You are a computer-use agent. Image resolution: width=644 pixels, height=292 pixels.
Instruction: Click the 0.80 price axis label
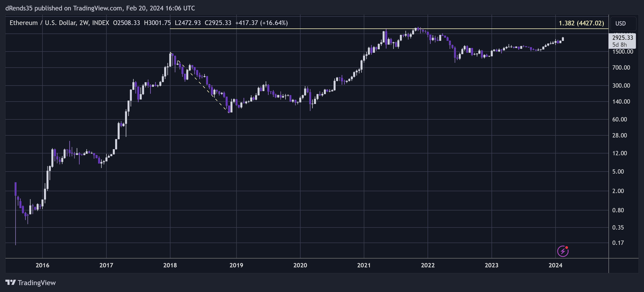618,210
